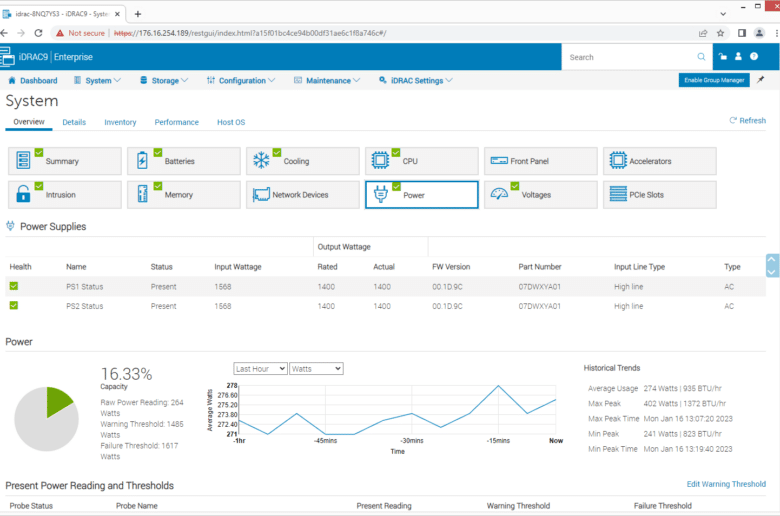This screenshot has height=516, width=780.
Task: Click the power capacity pie chart
Action: 46,419
